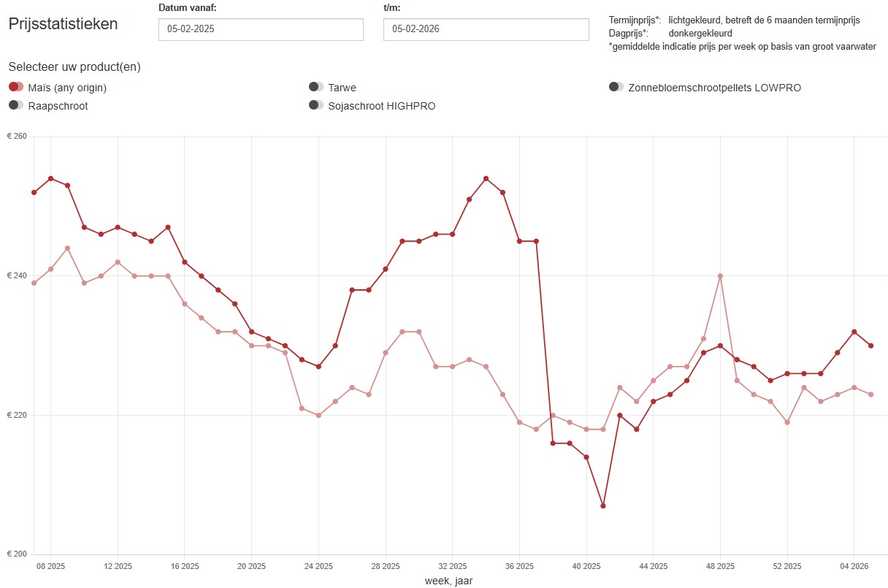Image resolution: width=888 pixels, height=588 pixels.
Task: Click the Tarwe product label
Action: point(342,88)
